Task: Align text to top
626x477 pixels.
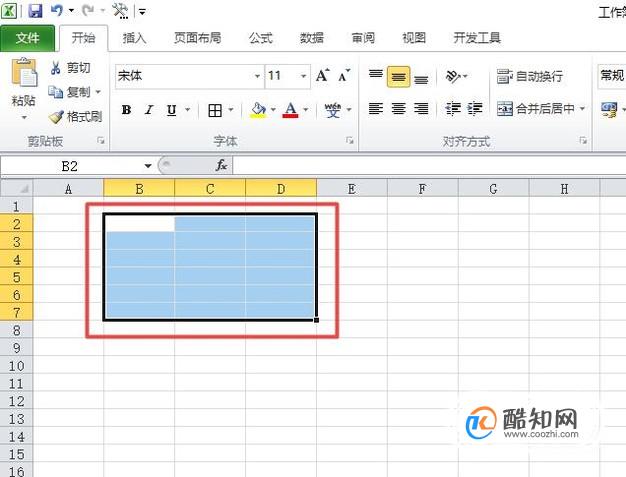Action: click(375, 76)
